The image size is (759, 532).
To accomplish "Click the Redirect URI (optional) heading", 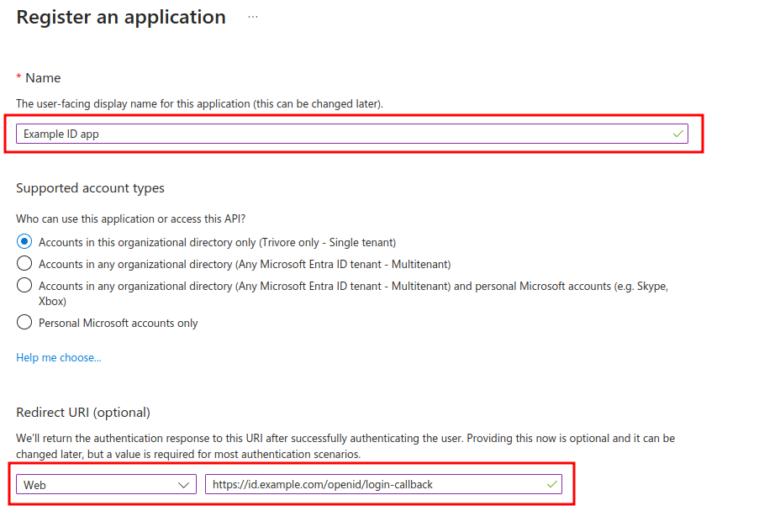I will coord(82,413).
